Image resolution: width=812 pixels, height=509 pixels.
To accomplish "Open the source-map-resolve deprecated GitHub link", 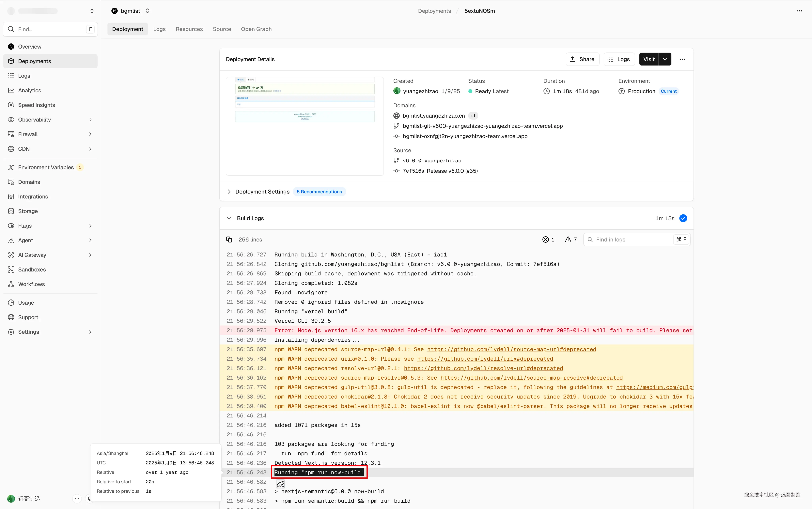I will (x=531, y=378).
